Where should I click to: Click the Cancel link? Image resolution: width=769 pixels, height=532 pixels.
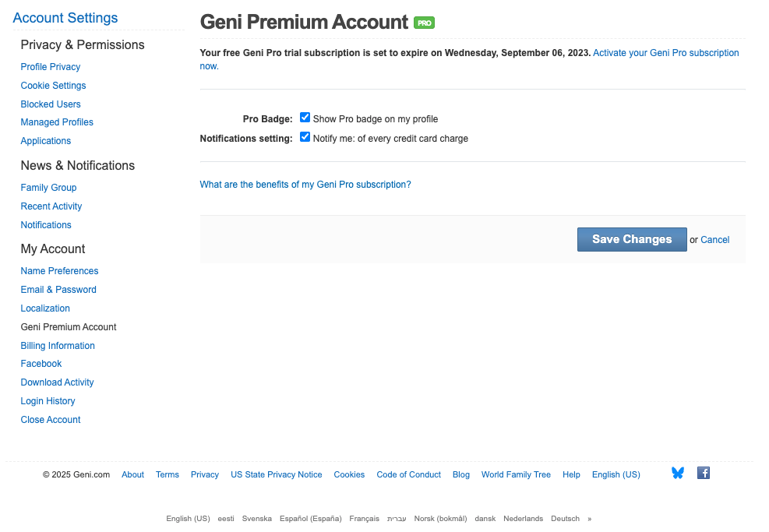point(714,240)
